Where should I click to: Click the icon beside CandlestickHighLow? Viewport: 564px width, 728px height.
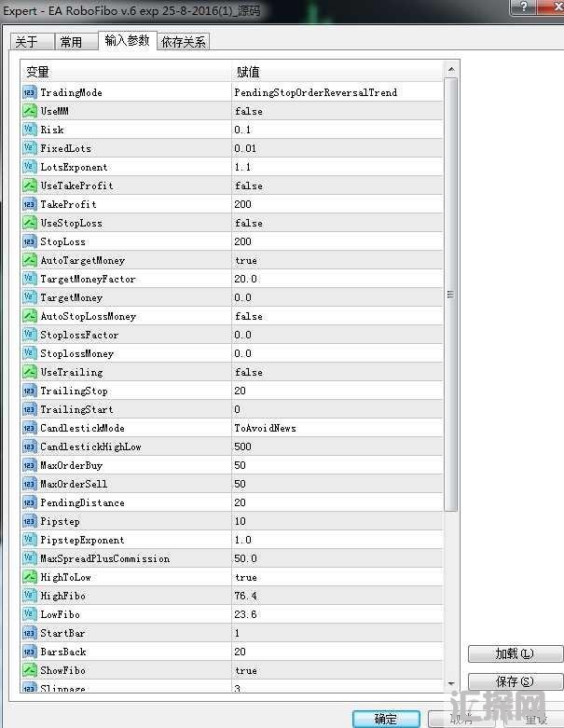[x=29, y=446]
